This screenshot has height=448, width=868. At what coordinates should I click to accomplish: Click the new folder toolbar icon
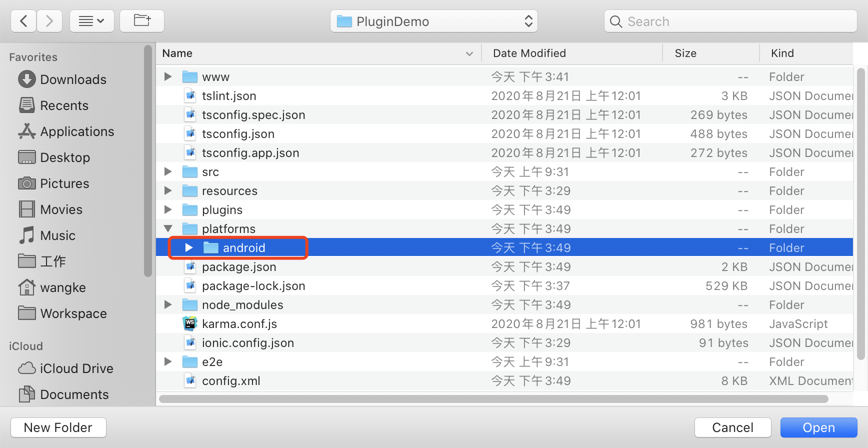coord(142,21)
